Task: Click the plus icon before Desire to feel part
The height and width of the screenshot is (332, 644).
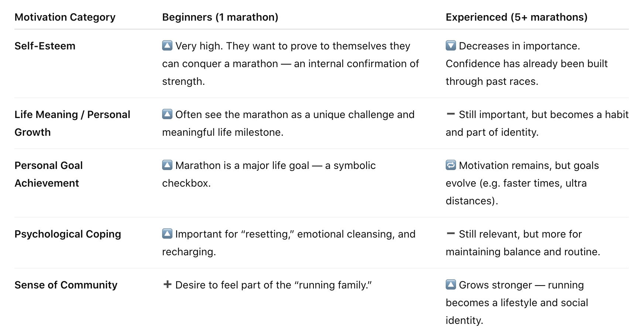Action: tap(167, 284)
